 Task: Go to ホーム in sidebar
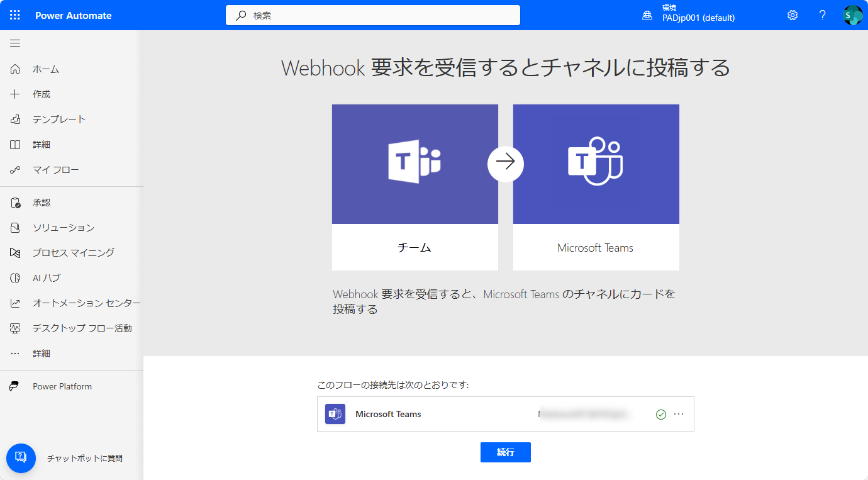point(46,69)
